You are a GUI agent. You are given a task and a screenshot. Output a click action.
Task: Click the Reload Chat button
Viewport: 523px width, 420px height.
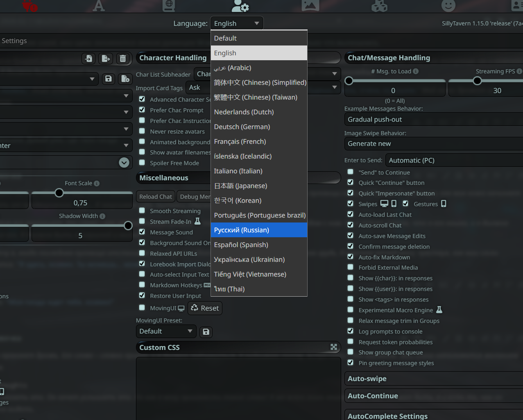156,197
